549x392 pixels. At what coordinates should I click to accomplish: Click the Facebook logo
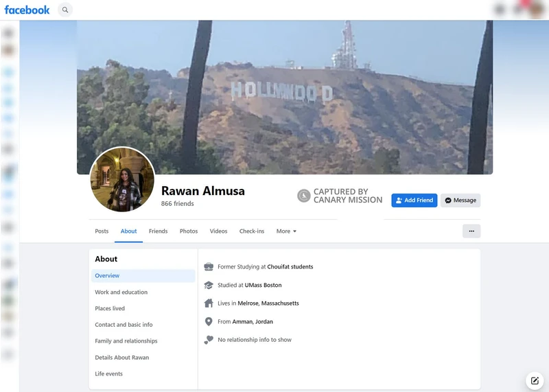tap(27, 10)
